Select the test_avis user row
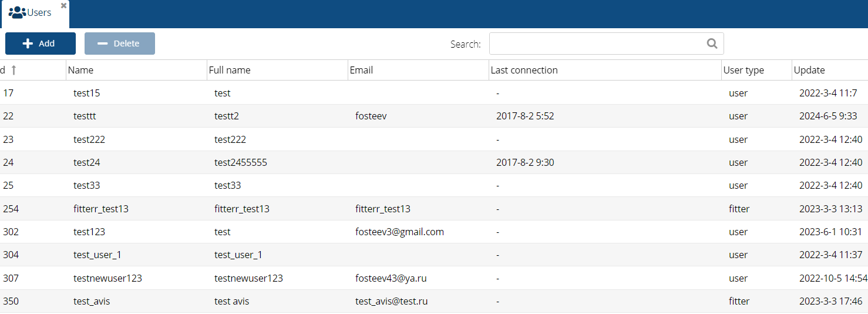 [x=92, y=301]
